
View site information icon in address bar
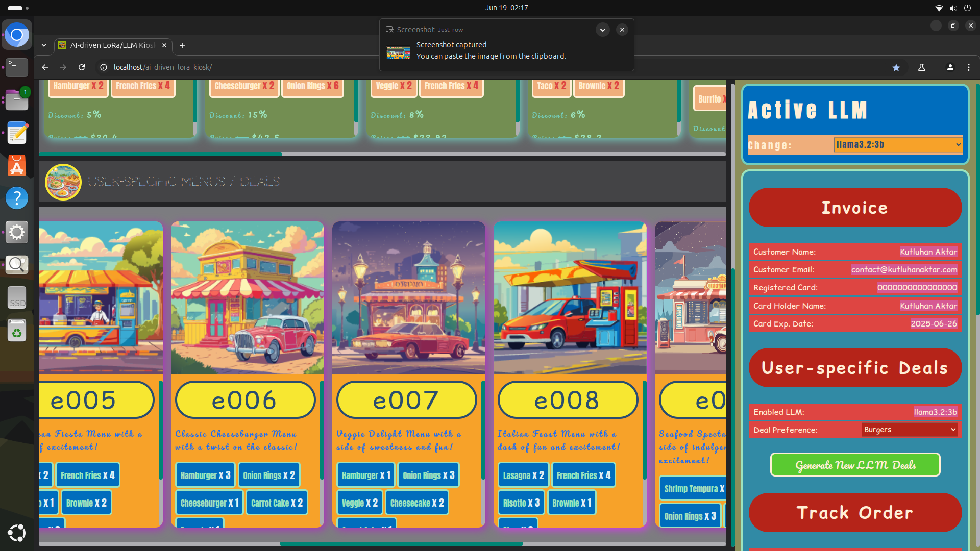point(104,67)
